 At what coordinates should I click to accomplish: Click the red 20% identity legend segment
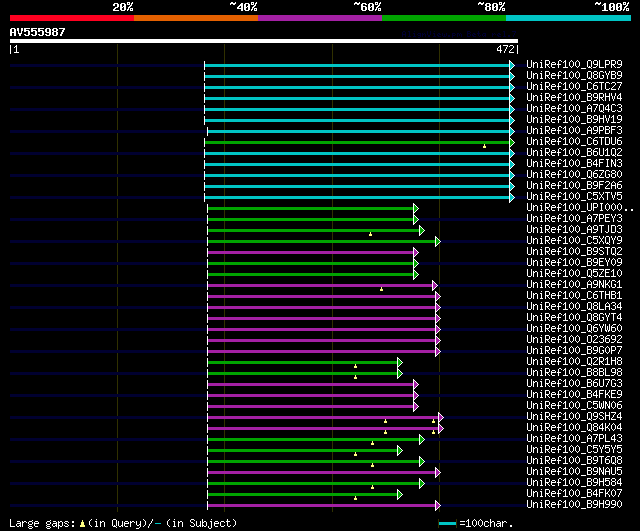(72, 18)
